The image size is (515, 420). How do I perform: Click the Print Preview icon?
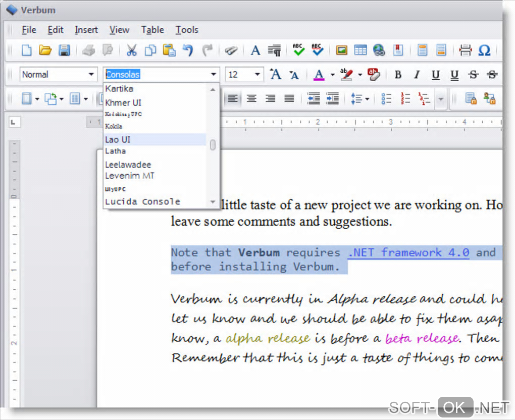pos(108,50)
